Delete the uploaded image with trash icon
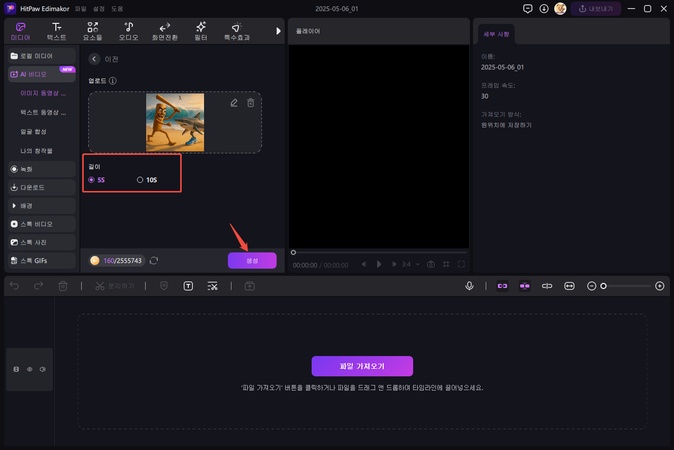Viewport: 674px width, 450px height. (x=251, y=103)
